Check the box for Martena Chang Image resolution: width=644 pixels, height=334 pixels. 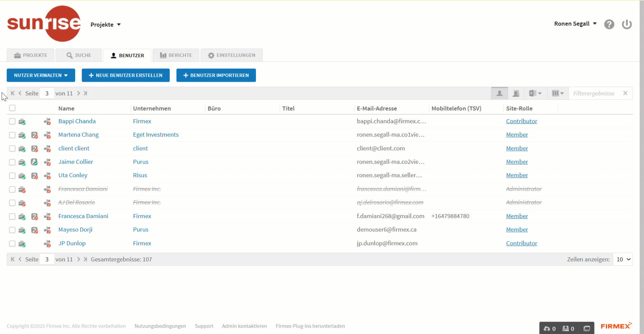pos(12,135)
